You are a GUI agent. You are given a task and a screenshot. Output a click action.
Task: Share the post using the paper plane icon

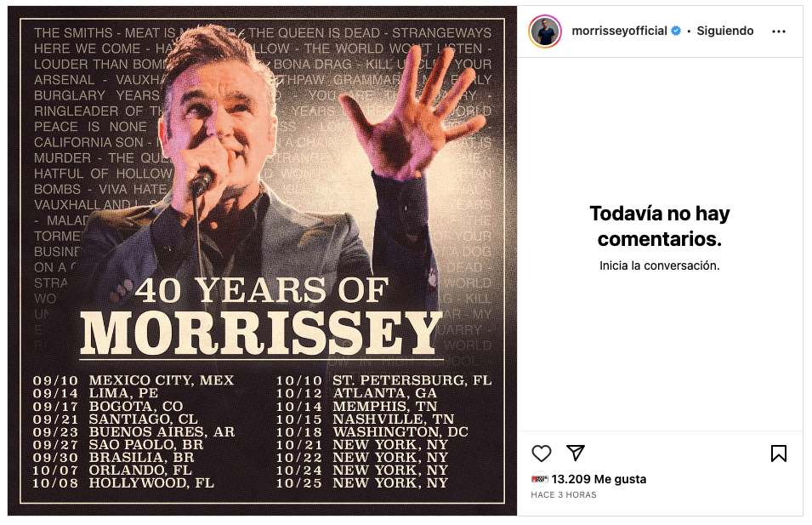point(576,454)
